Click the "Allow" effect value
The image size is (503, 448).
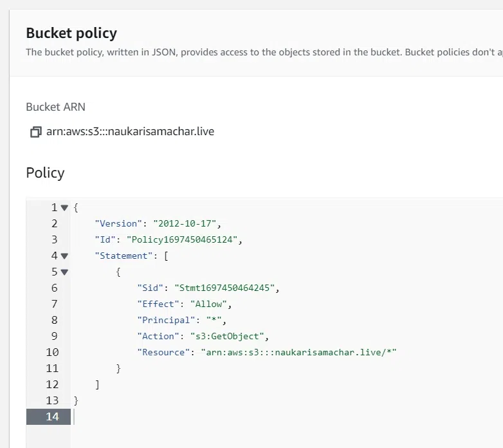(x=210, y=304)
